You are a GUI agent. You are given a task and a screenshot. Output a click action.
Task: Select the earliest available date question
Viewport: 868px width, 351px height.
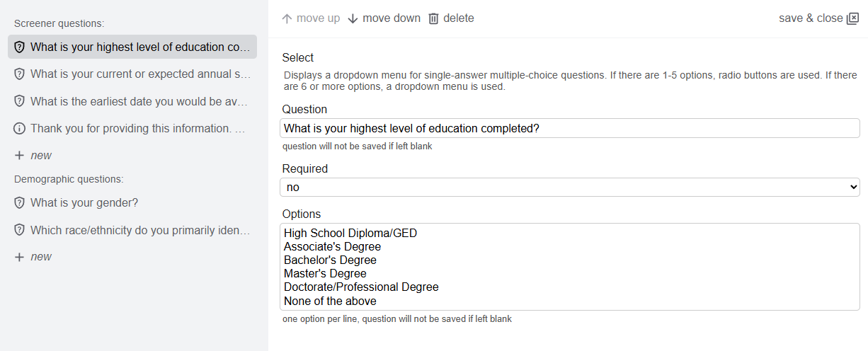click(140, 101)
